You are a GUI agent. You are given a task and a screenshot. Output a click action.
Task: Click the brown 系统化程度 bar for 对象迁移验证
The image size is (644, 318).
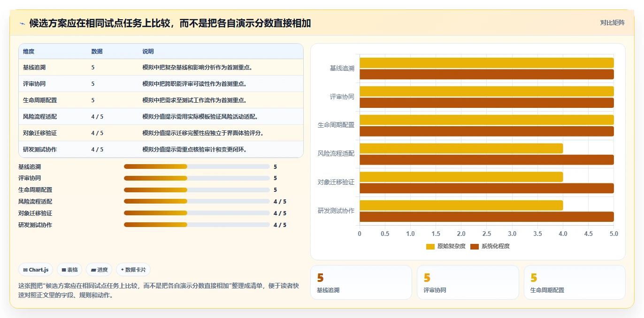(487, 188)
